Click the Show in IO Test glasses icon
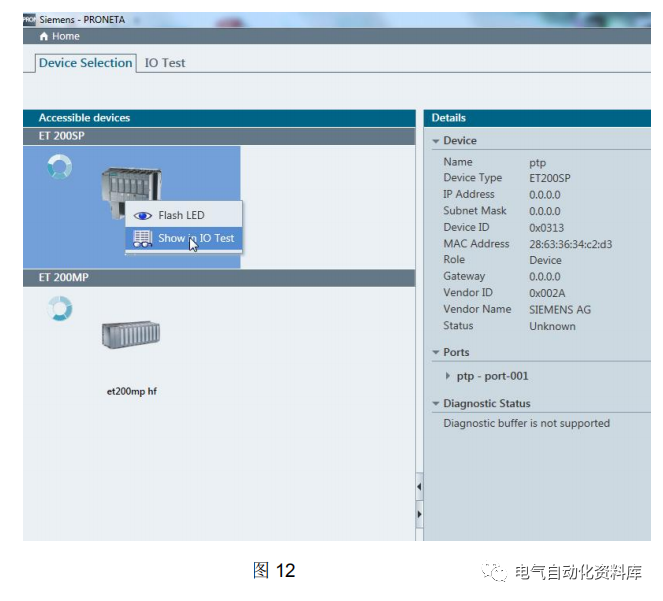This screenshot has height=601, width=663. pos(142,239)
